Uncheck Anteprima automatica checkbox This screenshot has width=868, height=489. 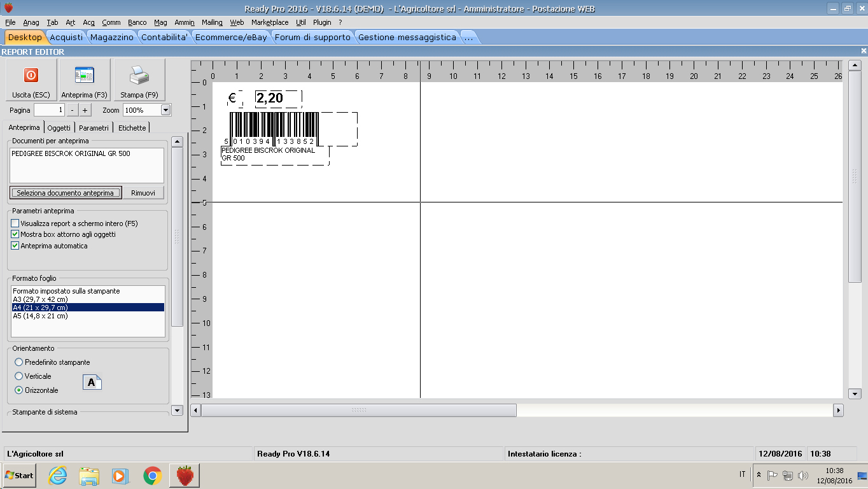tap(15, 246)
